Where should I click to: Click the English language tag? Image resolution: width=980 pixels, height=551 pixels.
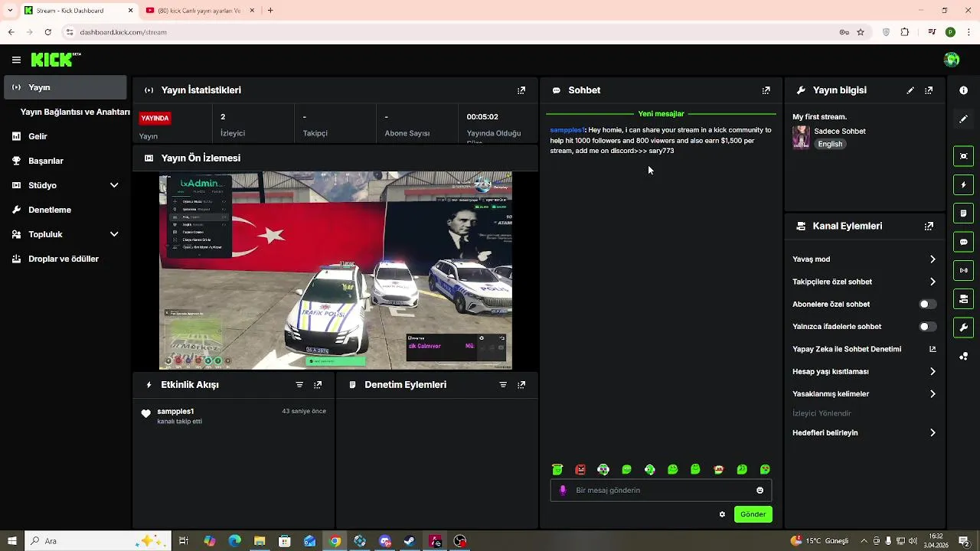(830, 144)
